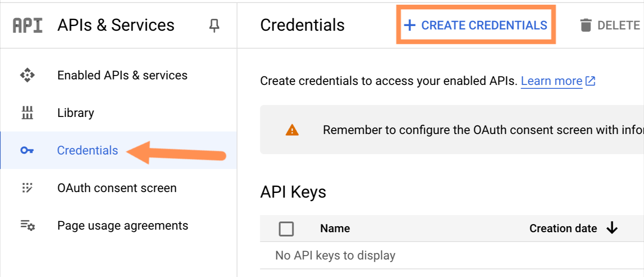The image size is (644, 277).
Task: Sort by Creation date descending arrow
Action: 612,229
